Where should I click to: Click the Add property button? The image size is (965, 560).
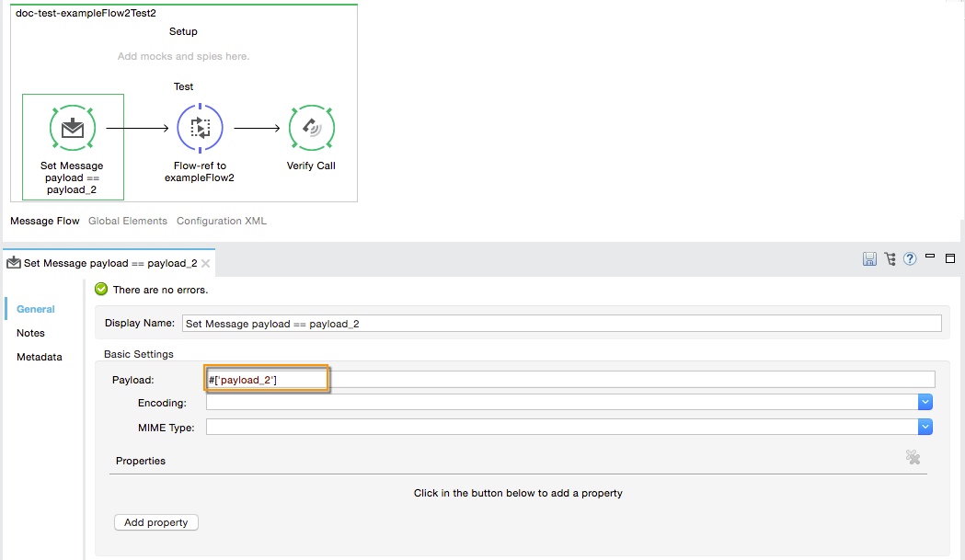[155, 522]
